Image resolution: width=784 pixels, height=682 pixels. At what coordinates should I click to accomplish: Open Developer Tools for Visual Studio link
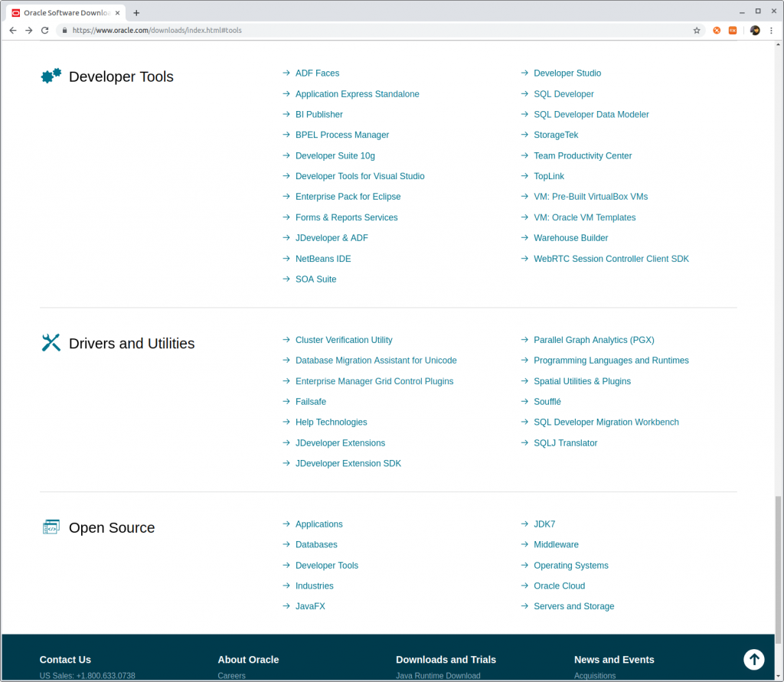(x=360, y=177)
